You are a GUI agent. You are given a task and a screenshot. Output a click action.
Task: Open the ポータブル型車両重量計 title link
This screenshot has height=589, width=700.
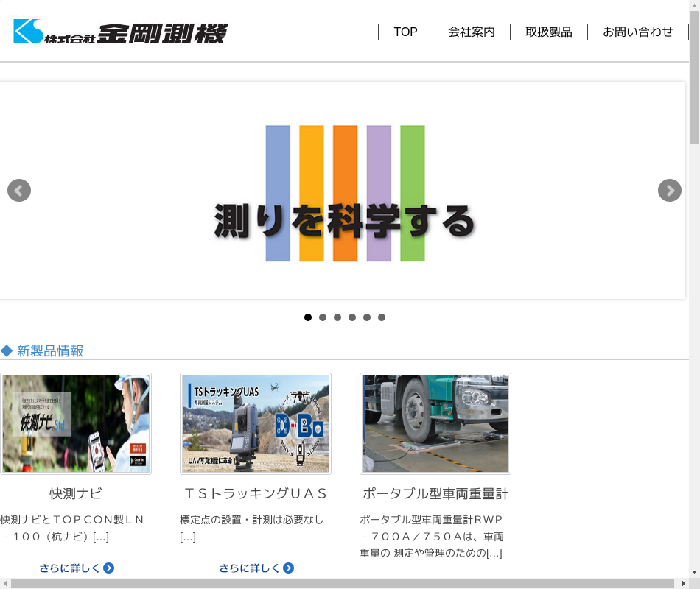click(x=435, y=493)
